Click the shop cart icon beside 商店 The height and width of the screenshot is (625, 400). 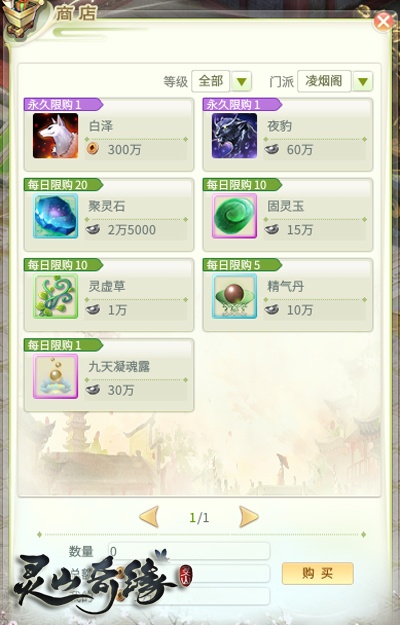(22, 19)
